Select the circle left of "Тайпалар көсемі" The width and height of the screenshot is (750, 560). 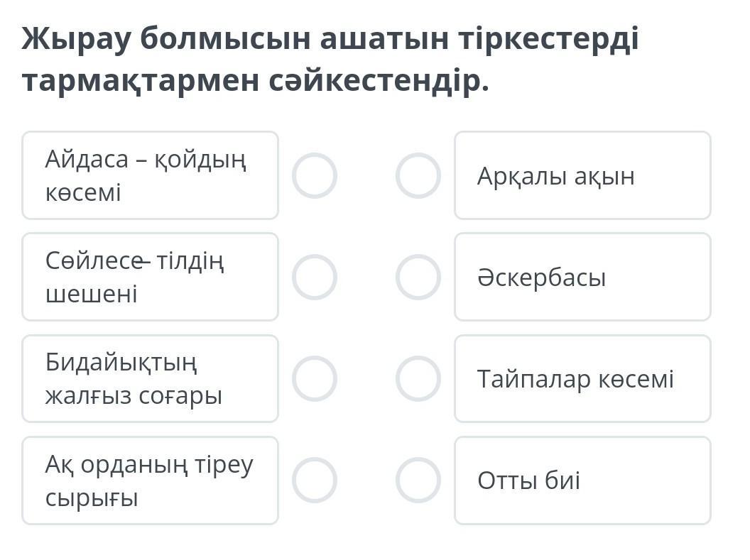pyautogui.click(x=418, y=378)
